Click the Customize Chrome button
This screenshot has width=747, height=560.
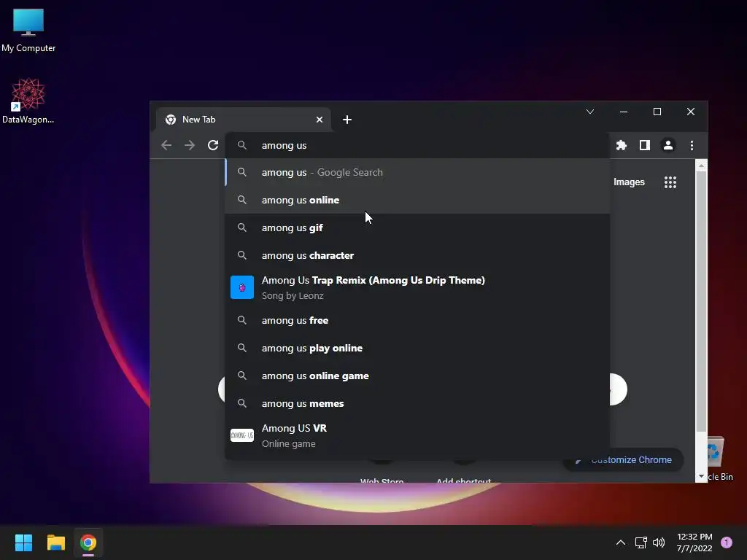coord(623,459)
